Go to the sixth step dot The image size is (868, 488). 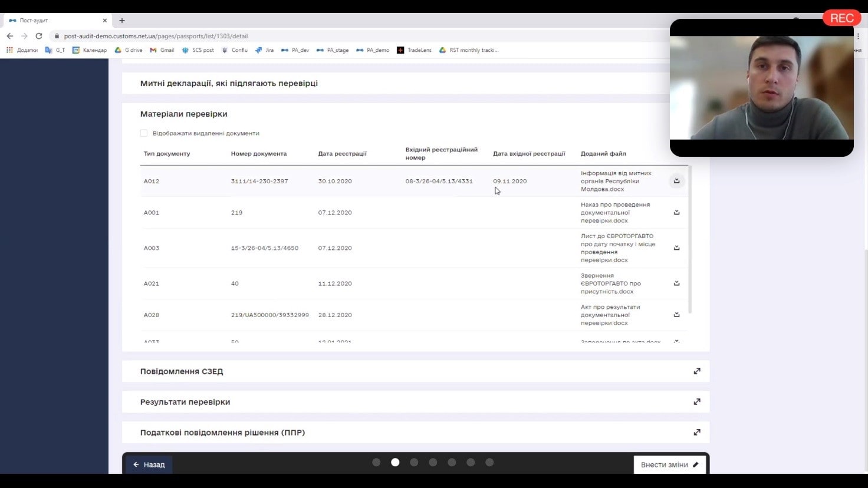pyautogui.click(x=471, y=463)
